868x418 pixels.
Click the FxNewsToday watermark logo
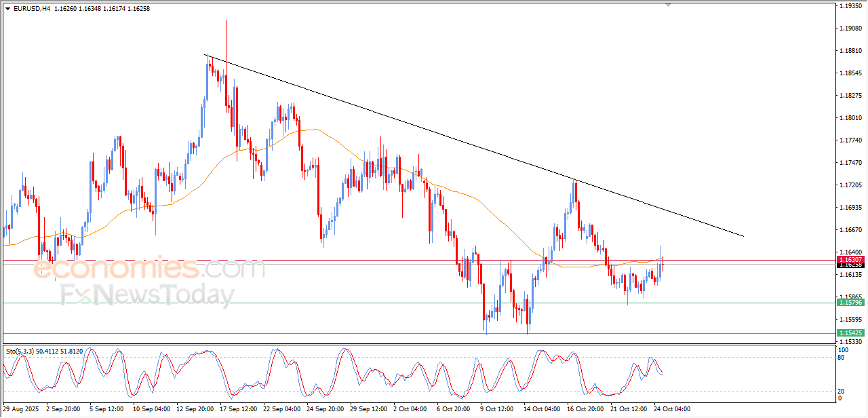tap(146, 296)
